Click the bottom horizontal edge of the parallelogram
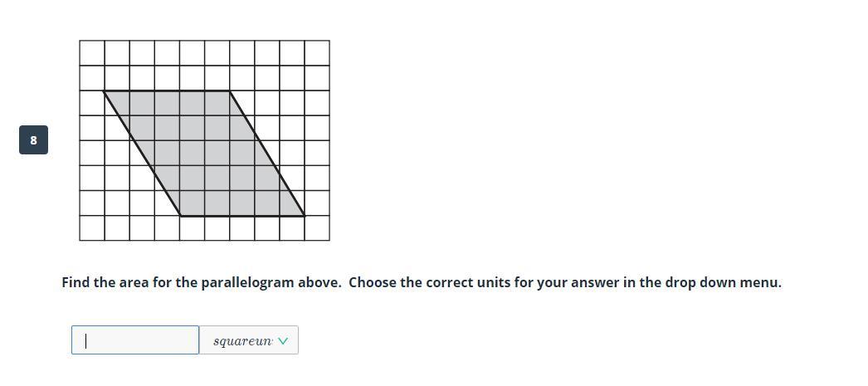Screen dimensions: 868x386 (242, 216)
